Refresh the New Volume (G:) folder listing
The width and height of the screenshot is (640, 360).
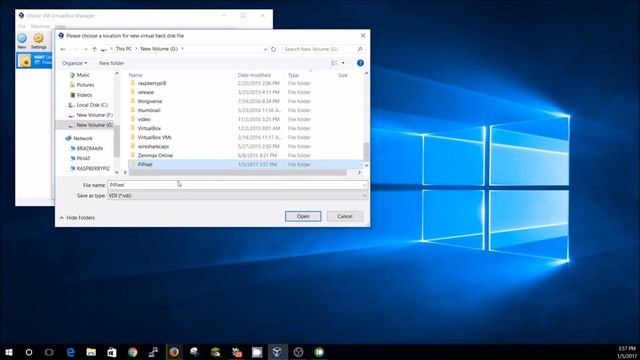pos(273,49)
